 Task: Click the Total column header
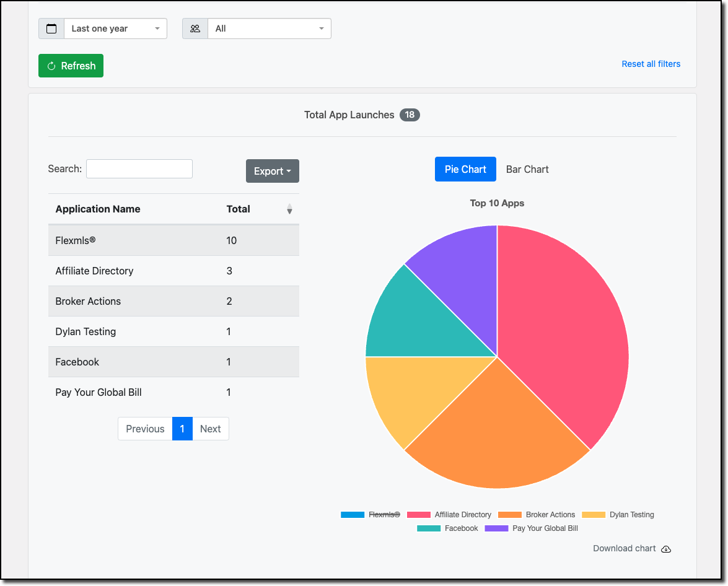tap(238, 209)
